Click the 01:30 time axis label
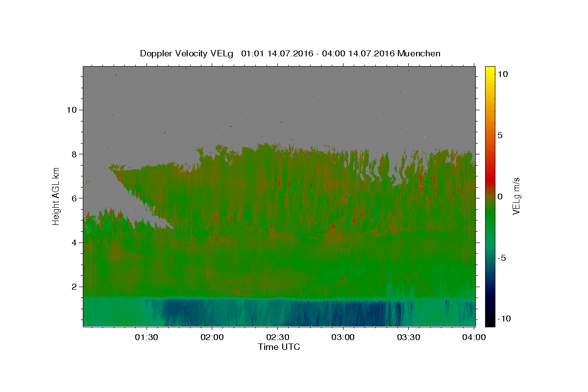Viewport: 588px width, 392px height. tap(147, 338)
